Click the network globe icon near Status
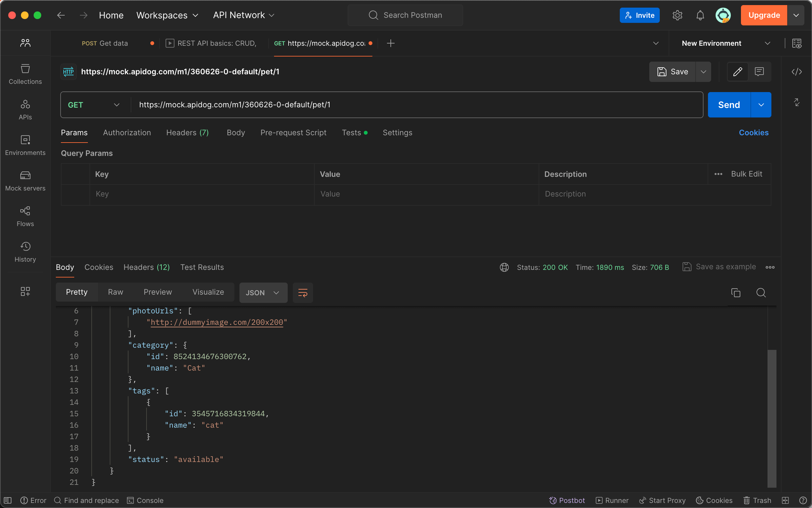 point(504,267)
